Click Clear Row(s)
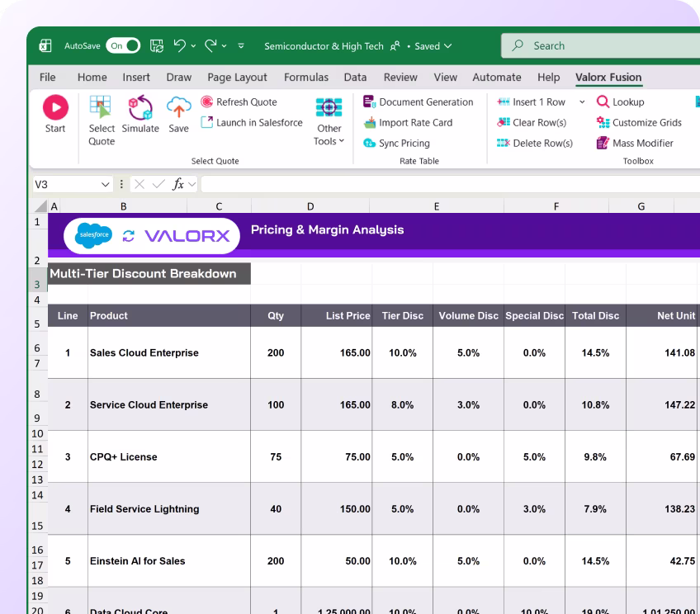Image resolution: width=700 pixels, height=614 pixels. (x=532, y=122)
